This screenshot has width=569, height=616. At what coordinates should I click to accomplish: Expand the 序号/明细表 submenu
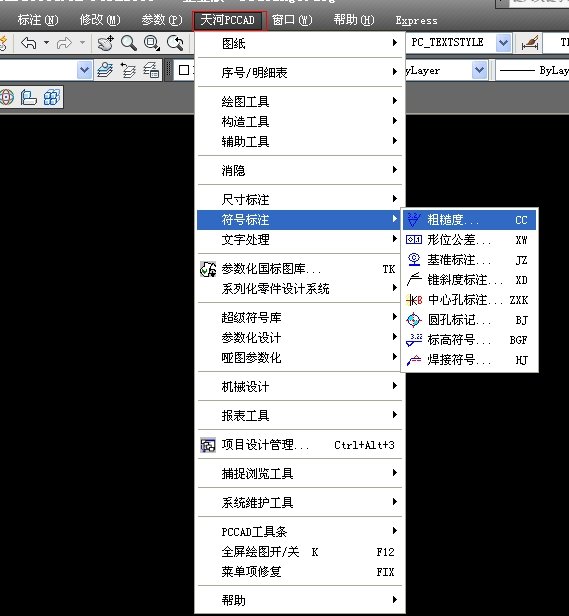pos(300,72)
